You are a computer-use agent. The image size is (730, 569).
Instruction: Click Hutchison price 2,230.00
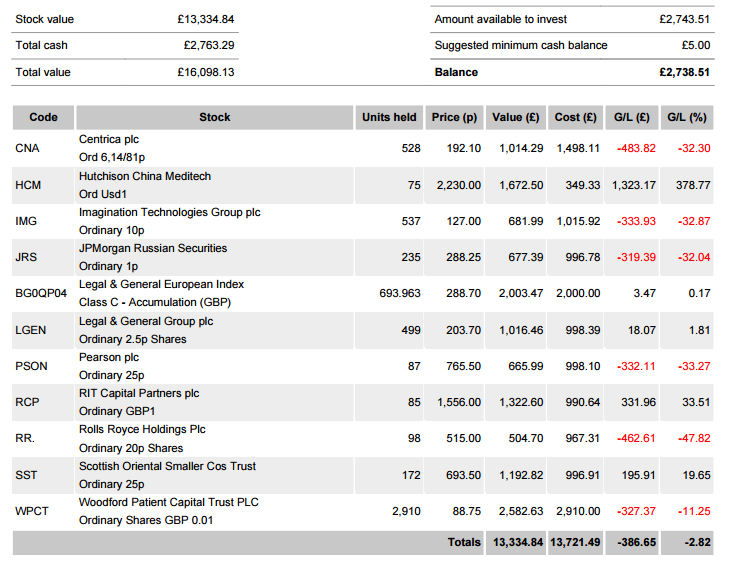tap(459, 185)
